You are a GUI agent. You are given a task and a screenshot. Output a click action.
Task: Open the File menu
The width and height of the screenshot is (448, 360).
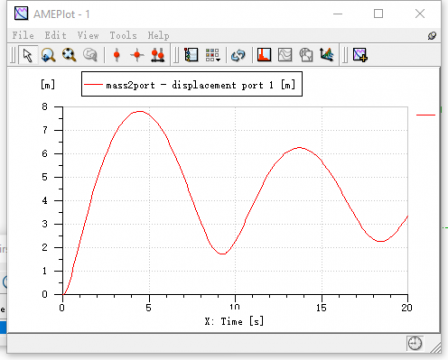(x=23, y=35)
